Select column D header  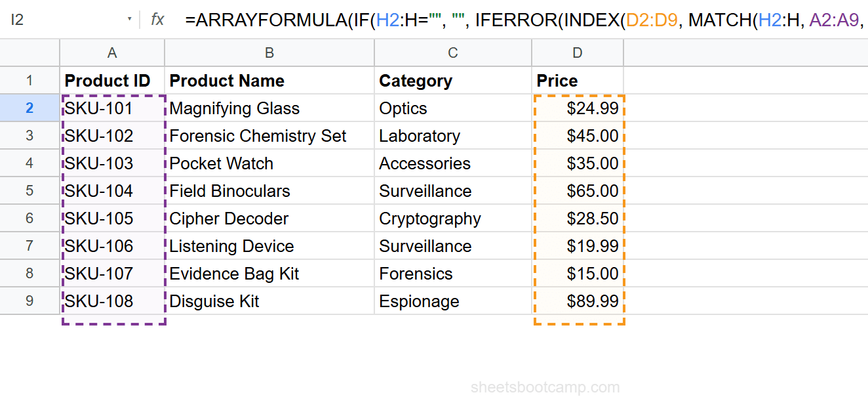click(577, 52)
